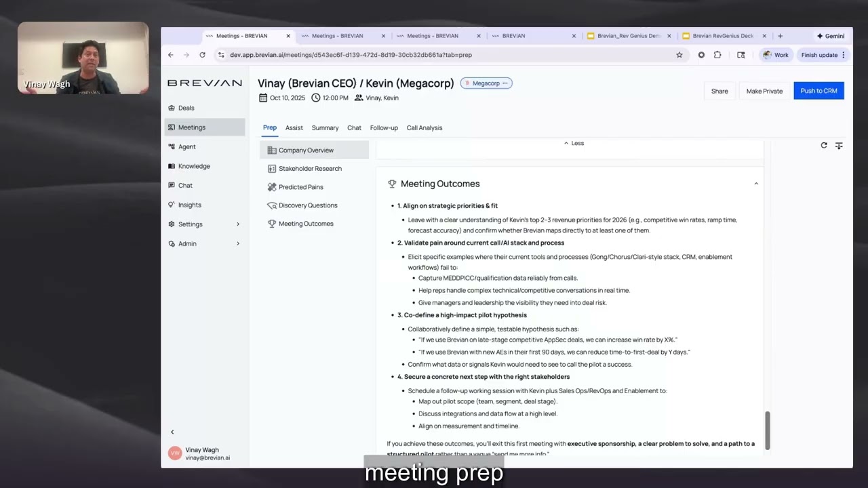Click "3. Co-define a high-impact pilot hypothesis"
Screen dimensions: 868x488
(x=462, y=315)
